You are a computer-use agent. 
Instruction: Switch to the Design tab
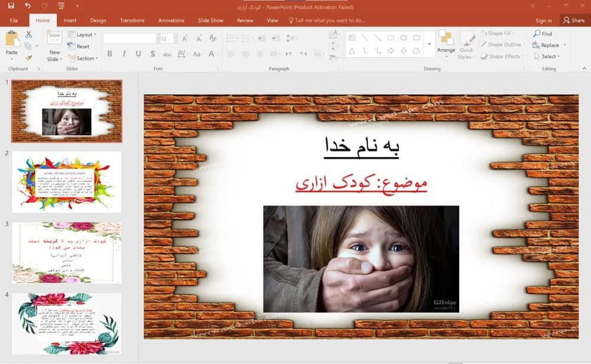[x=98, y=20]
